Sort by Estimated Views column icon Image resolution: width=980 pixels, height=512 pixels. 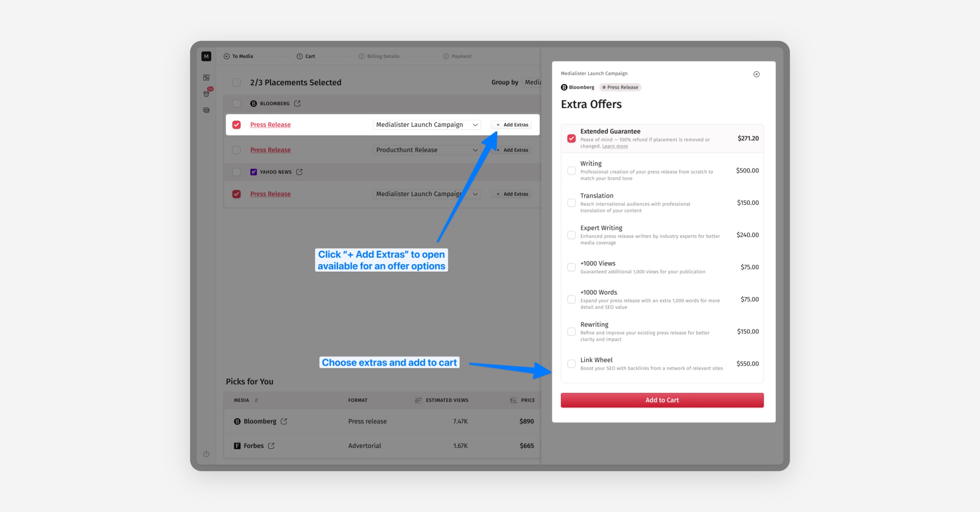tap(418, 400)
